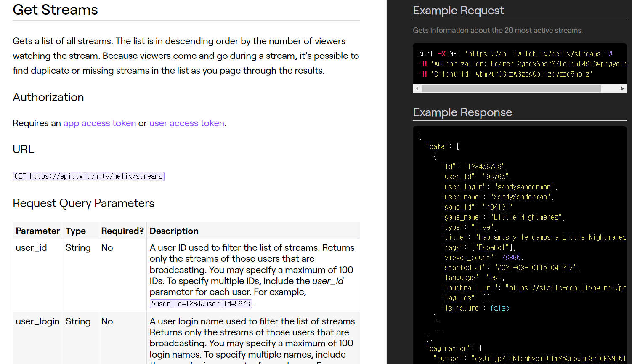This screenshot has height=364, width=632.
Task: Click the Required? column header
Action: (122, 231)
